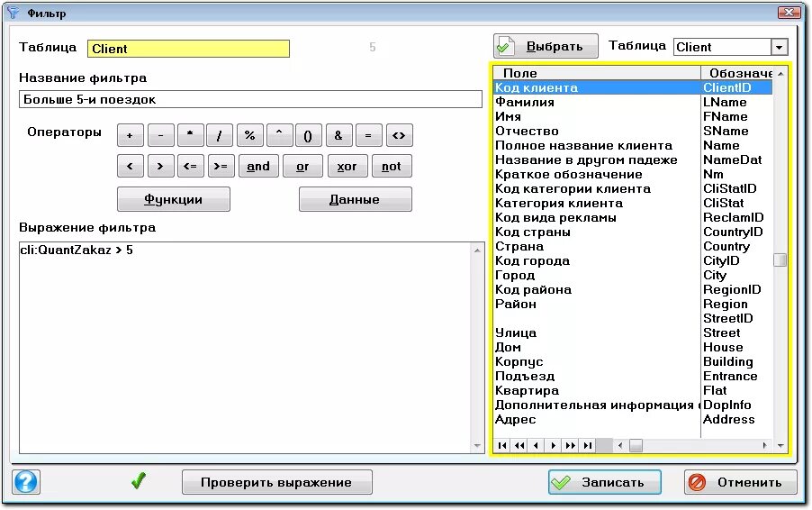Insert the caret power operator
This screenshot has height=510, width=812.
280,136
